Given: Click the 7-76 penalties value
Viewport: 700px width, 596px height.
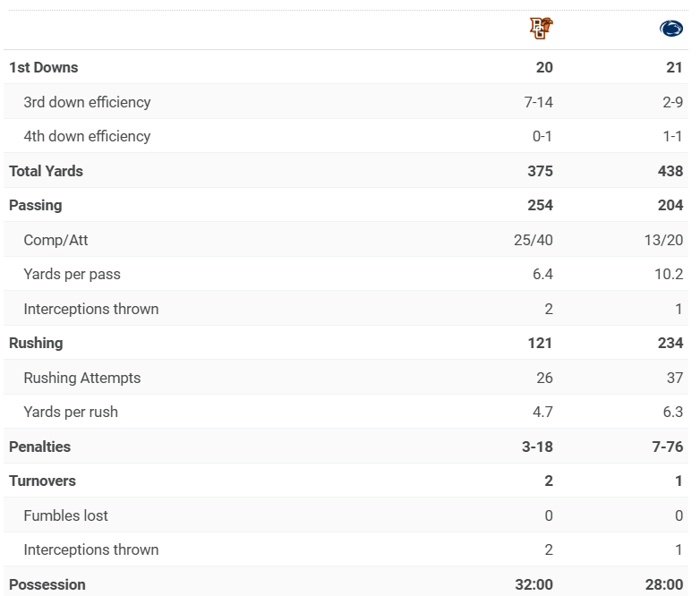Looking at the screenshot, I should (668, 447).
